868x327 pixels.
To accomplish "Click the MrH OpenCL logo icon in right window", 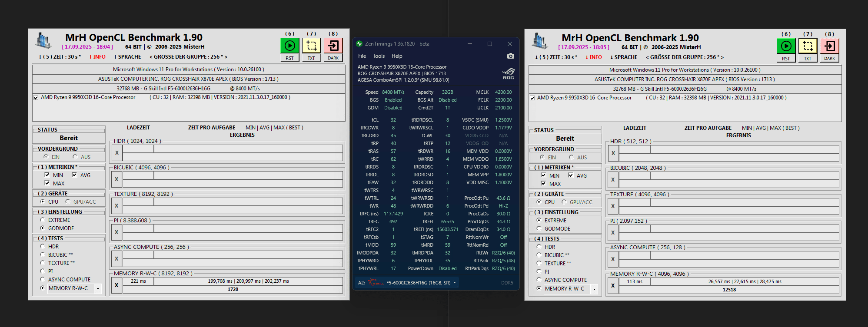I will [x=540, y=41].
